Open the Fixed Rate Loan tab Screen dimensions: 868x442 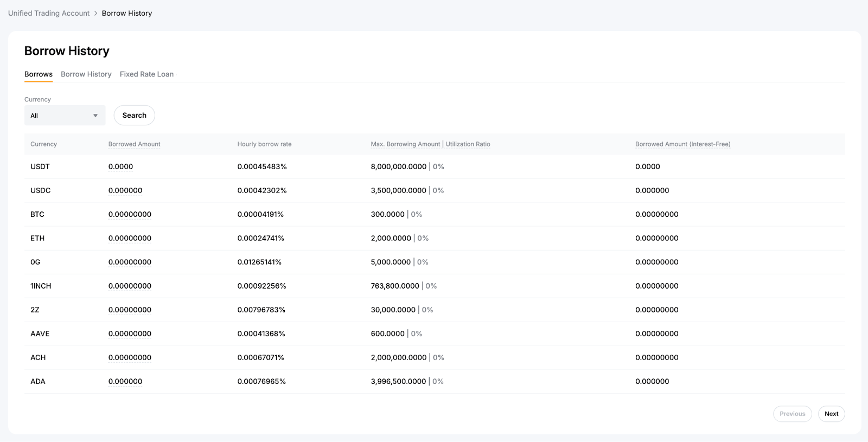pos(146,74)
